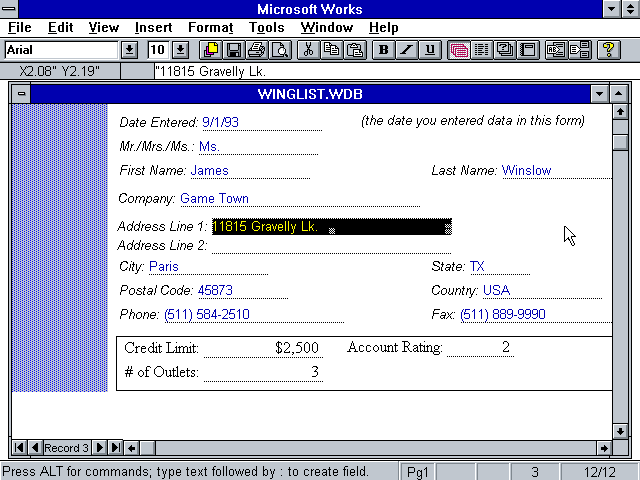Select the City field Paris
Viewport: 640px width, 480px height.
tap(208, 267)
